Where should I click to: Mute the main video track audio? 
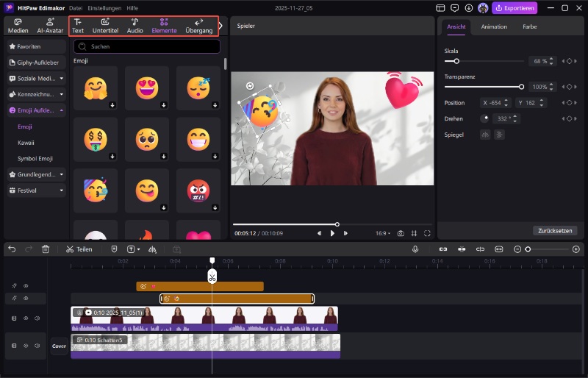[x=37, y=318]
